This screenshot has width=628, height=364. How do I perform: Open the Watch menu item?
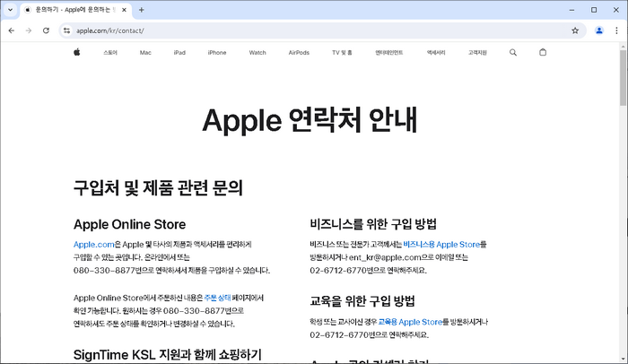257,53
